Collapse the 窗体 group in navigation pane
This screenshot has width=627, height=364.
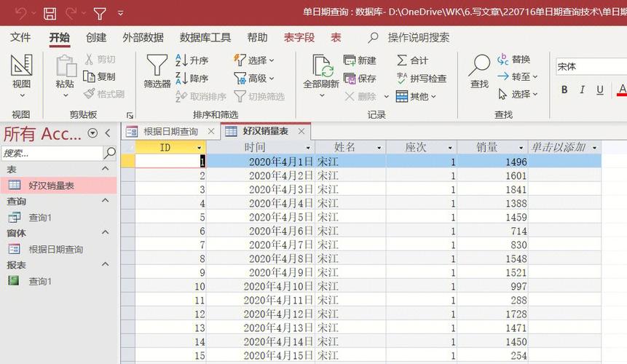pyautogui.click(x=105, y=232)
